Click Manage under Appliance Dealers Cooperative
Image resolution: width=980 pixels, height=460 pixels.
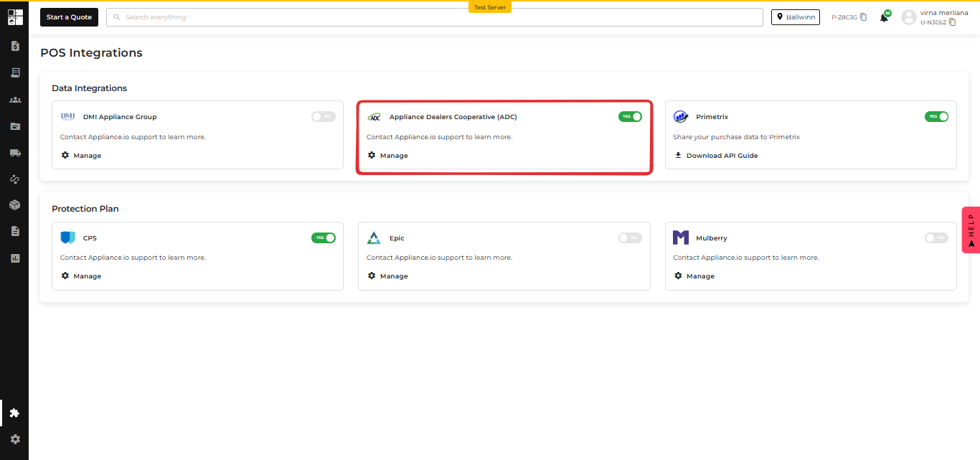(387, 155)
